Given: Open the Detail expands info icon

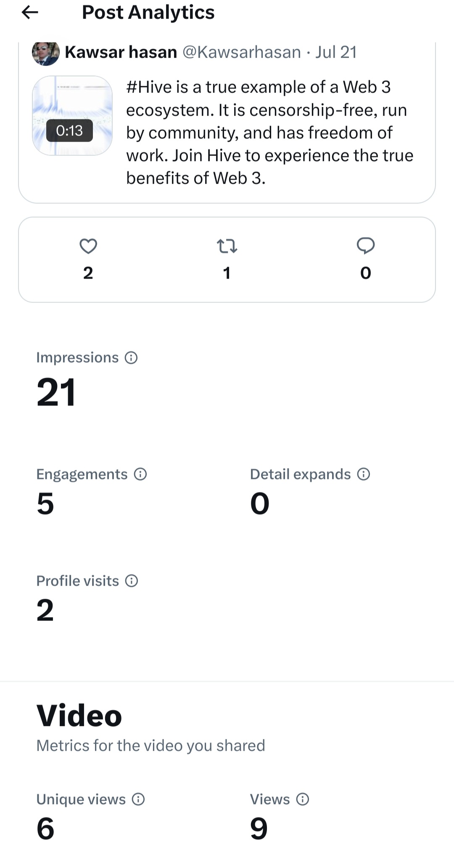Looking at the screenshot, I should tap(363, 474).
